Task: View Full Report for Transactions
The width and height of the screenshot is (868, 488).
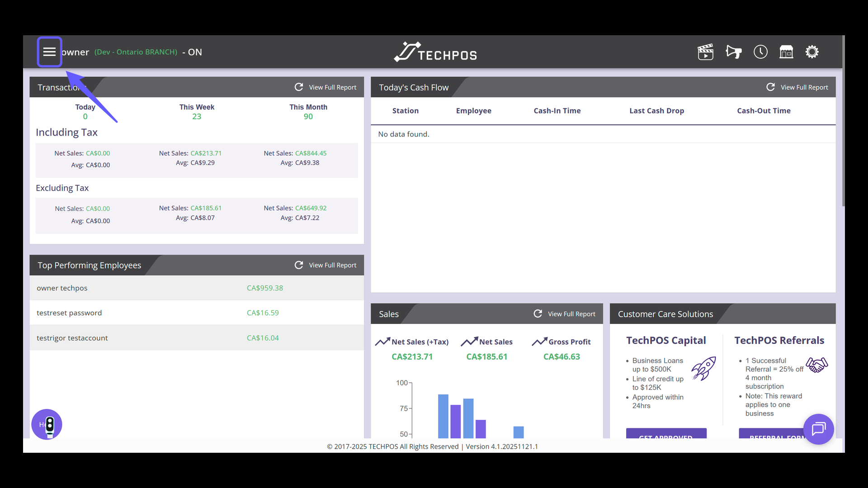Action: click(x=332, y=87)
